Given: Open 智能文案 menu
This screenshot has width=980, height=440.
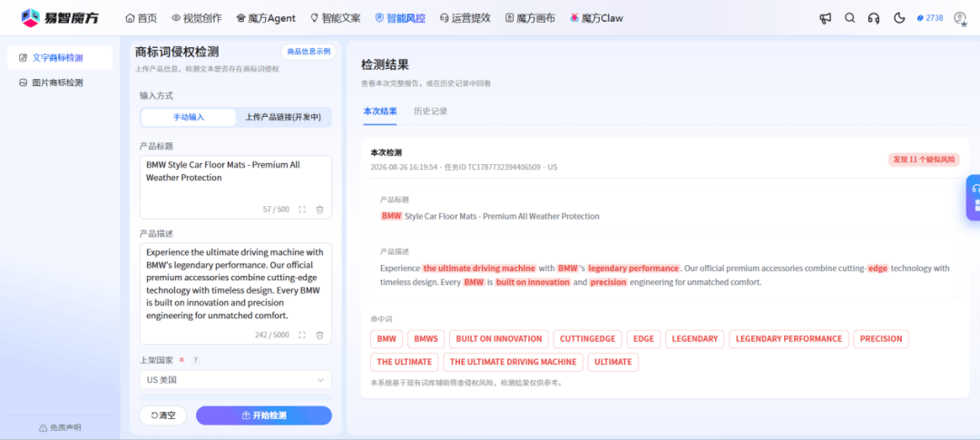Looking at the screenshot, I should 335,18.
